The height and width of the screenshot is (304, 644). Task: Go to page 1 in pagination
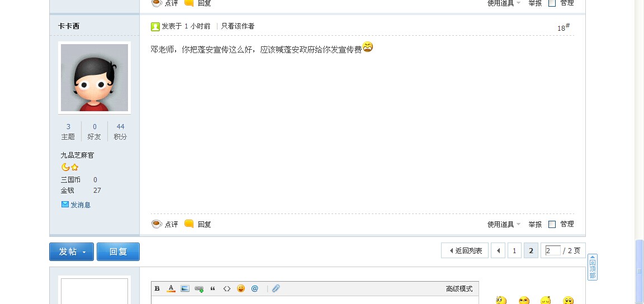[514, 251]
